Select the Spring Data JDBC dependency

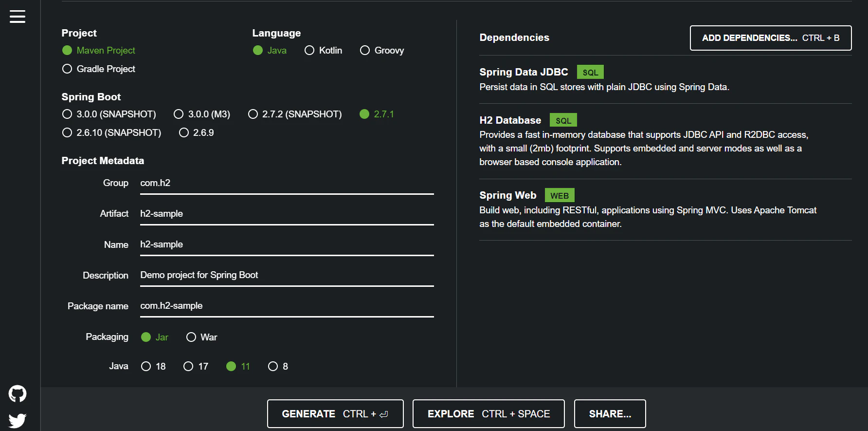666,79
